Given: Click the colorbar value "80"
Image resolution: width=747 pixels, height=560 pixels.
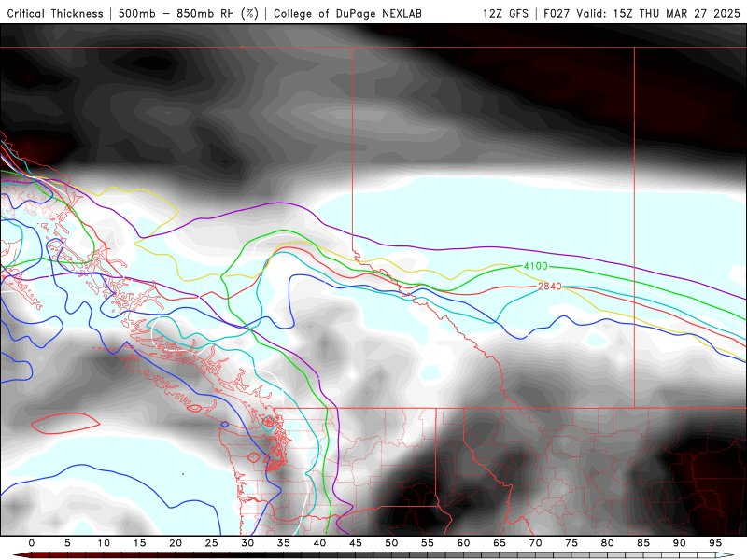Looking at the screenshot, I should coord(608,543).
